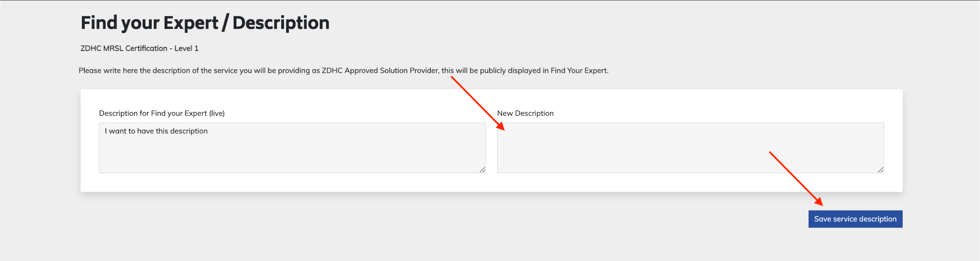Select "ZDHC MRSL Certification - Level 1" text

pyautogui.click(x=139, y=48)
